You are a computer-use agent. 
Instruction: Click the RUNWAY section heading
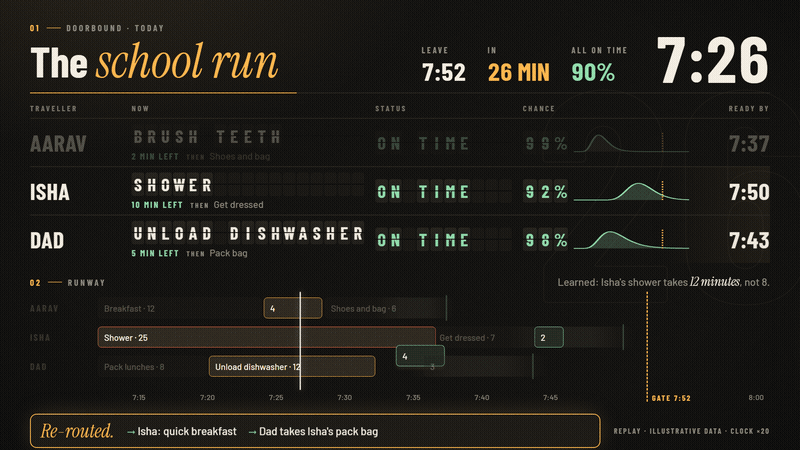tap(86, 283)
